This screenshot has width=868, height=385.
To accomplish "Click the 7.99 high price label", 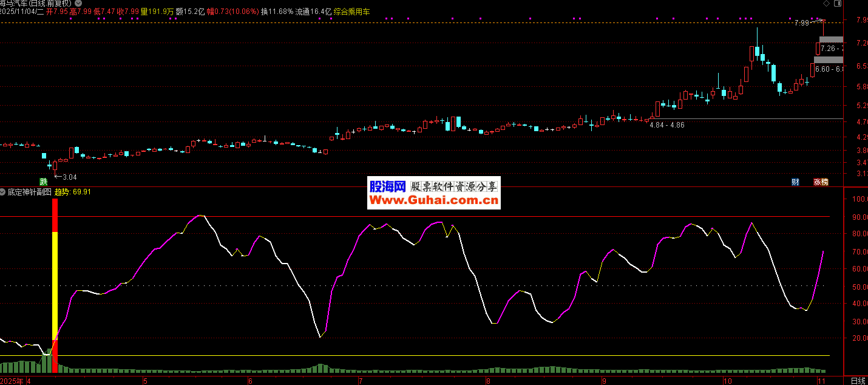I will (801, 23).
